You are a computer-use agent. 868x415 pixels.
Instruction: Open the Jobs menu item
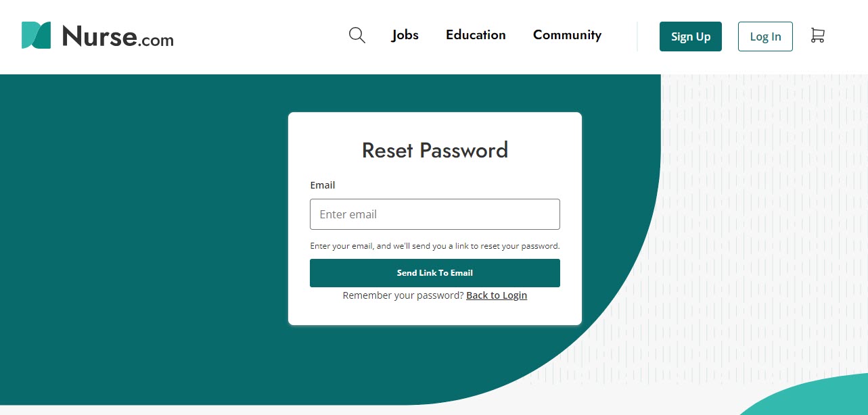click(405, 35)
